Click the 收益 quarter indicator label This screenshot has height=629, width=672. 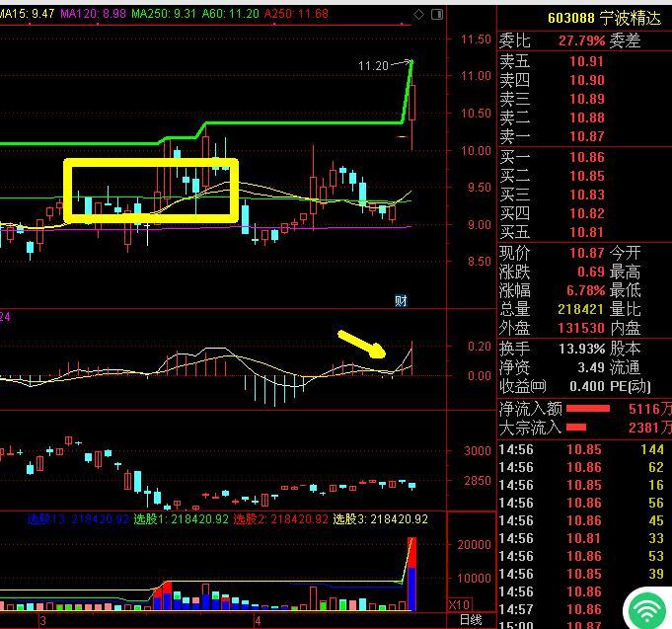coord(523,385)
